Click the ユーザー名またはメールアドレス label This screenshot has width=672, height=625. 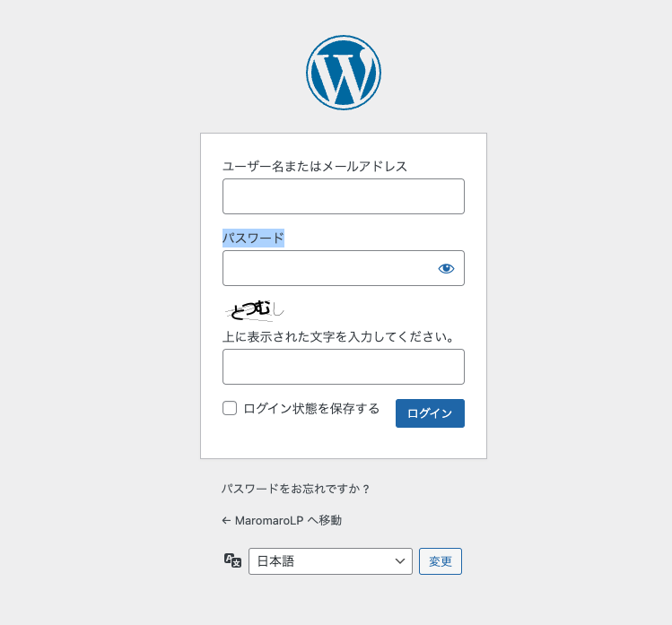pyautogui.click(x=314, y=166)
